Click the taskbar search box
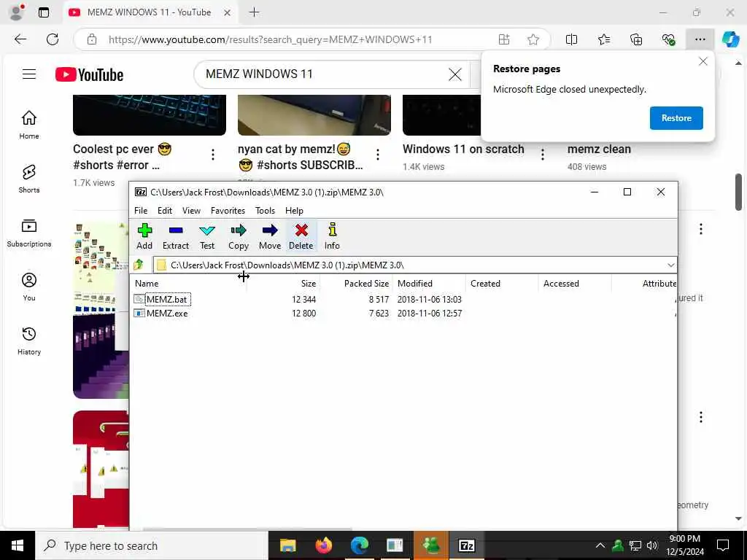 [152, 545]
